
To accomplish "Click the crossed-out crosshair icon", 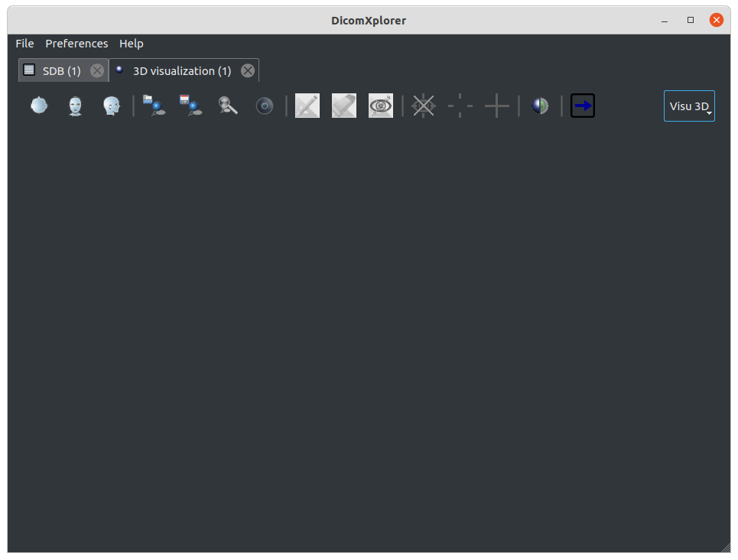I will (x=424, y=106).
